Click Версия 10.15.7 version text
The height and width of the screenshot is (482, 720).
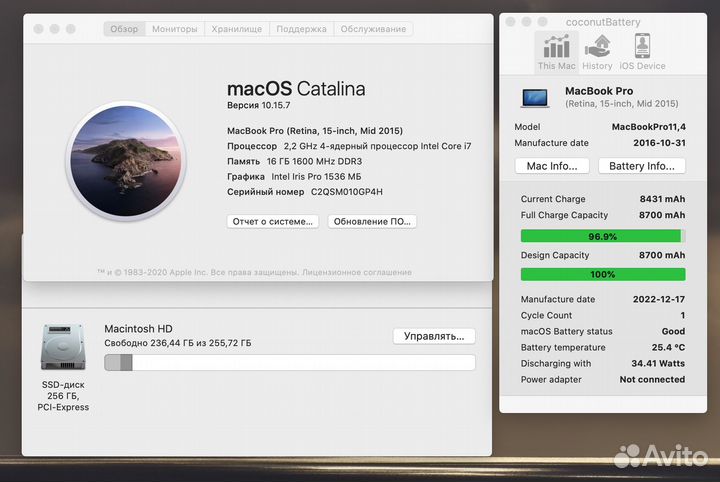click(x=259, y=105)
